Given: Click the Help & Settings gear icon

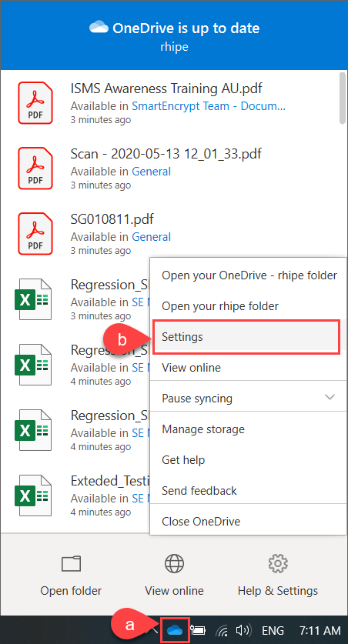Looking at the screenshot, I should point(278,563).
